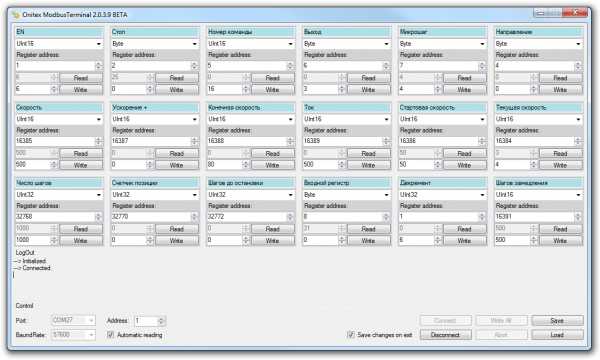This screenshot has height=360, width=600.
Task: Toggle the Automatic reading checkbox
Action: coord(111,335)
